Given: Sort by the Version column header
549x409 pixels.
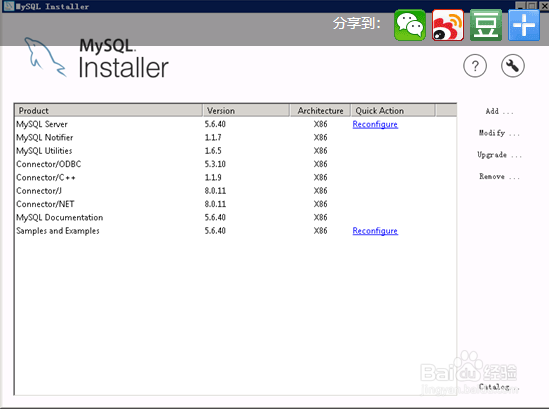Looking at the screenshot, I should [x=246, y=111].
